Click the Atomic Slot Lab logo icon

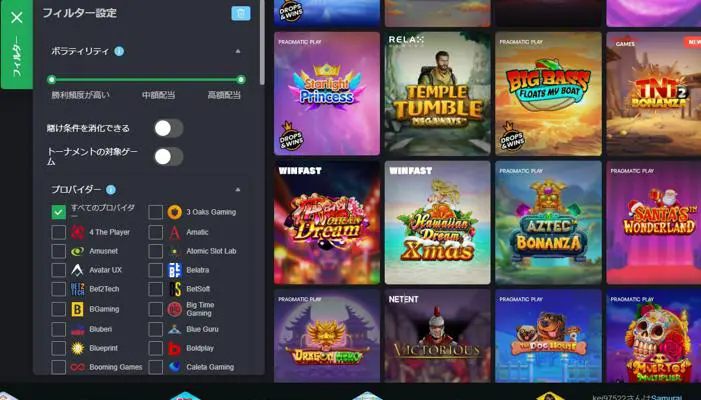(x=174, y=251)
